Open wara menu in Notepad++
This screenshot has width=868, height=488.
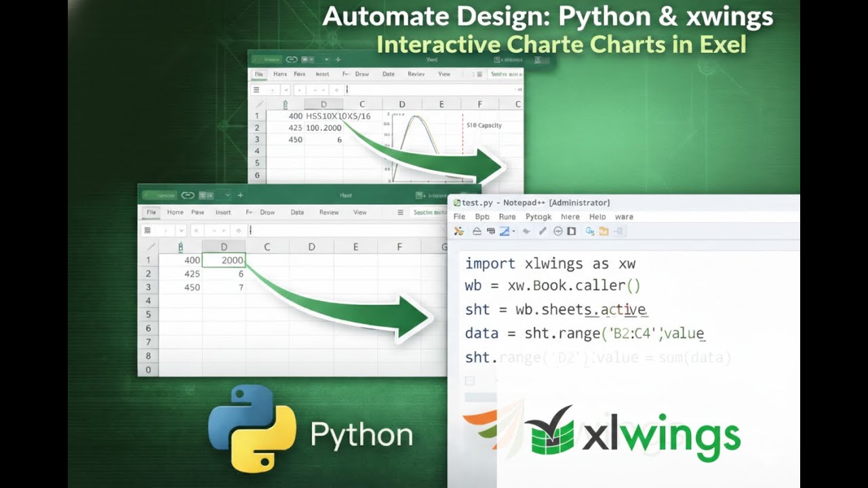point(624,217)
